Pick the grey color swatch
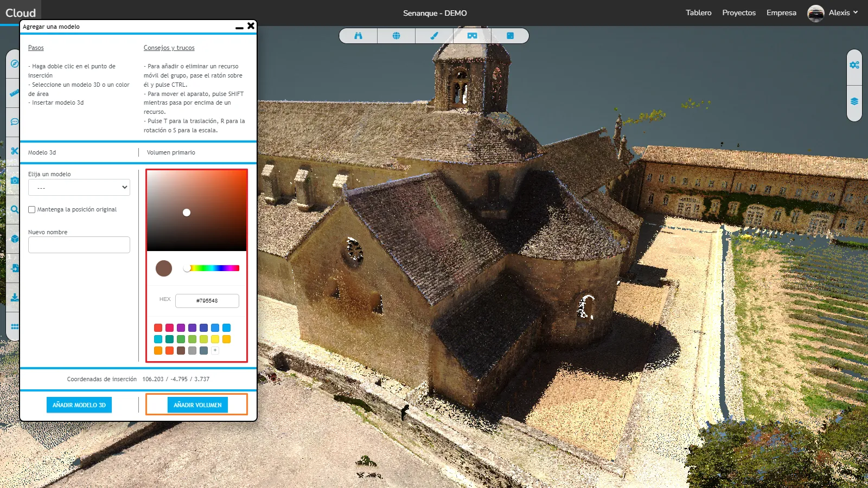 [x=192, y=350]
